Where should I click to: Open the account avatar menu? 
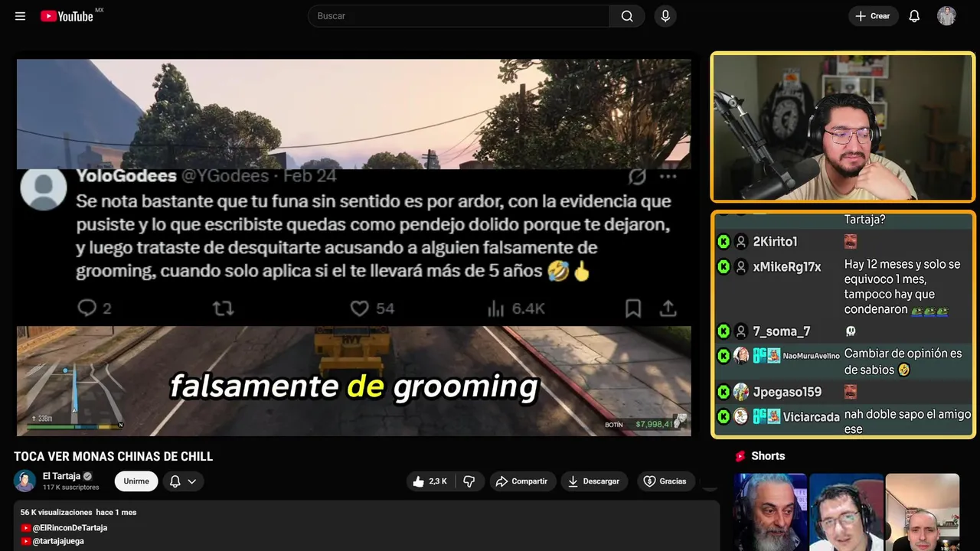coord(946,16)
